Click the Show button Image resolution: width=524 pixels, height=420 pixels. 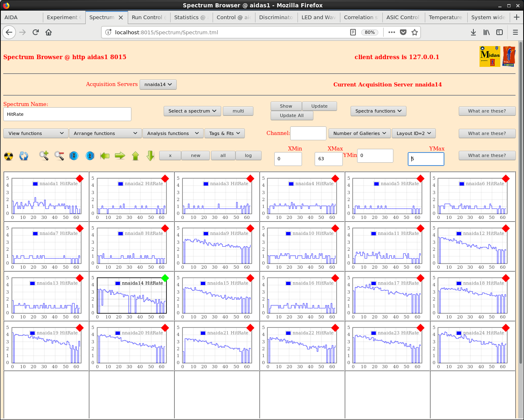[286, 106]
